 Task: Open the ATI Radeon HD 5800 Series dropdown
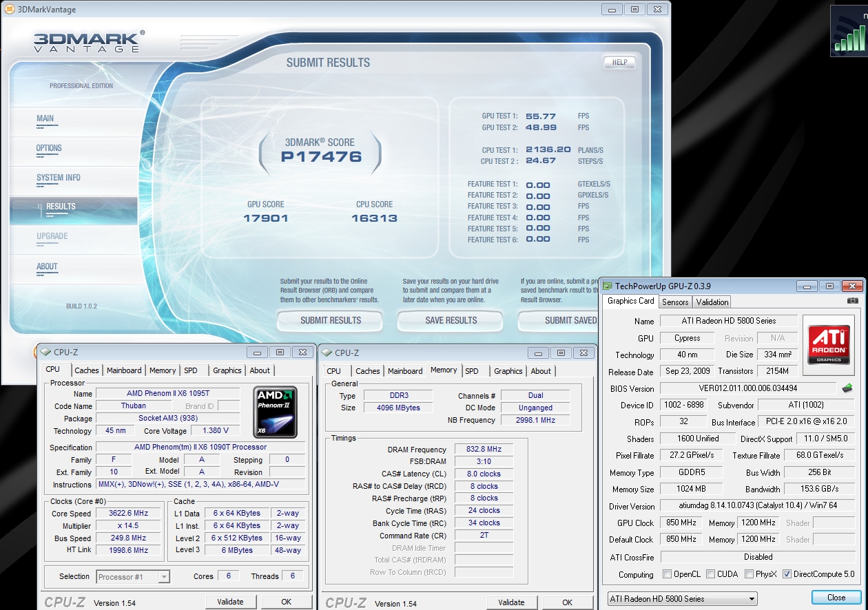coord(682,599)
